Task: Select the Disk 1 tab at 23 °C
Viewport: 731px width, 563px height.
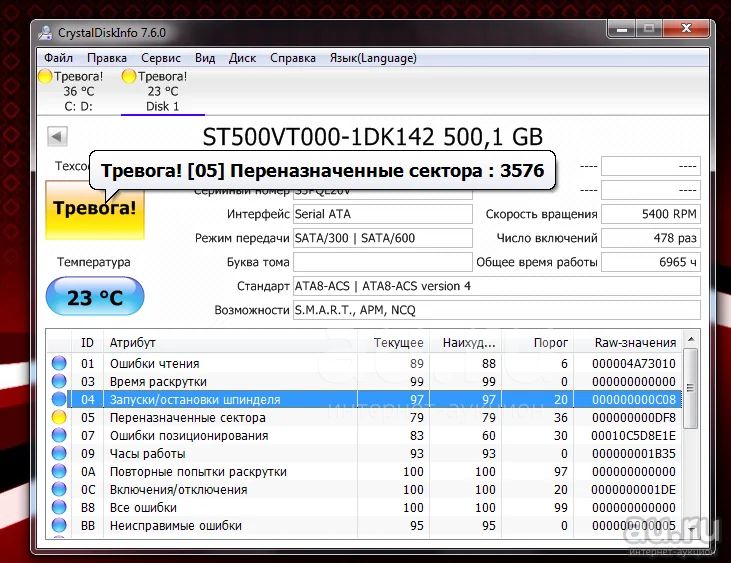Action: [162, 91]
